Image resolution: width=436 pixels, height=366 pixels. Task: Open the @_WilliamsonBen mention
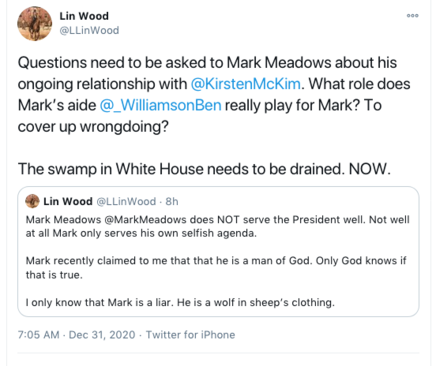coord(160,105)
